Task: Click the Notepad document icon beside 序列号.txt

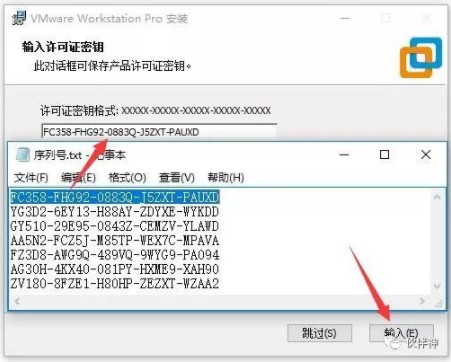Action: coord(22,155)
